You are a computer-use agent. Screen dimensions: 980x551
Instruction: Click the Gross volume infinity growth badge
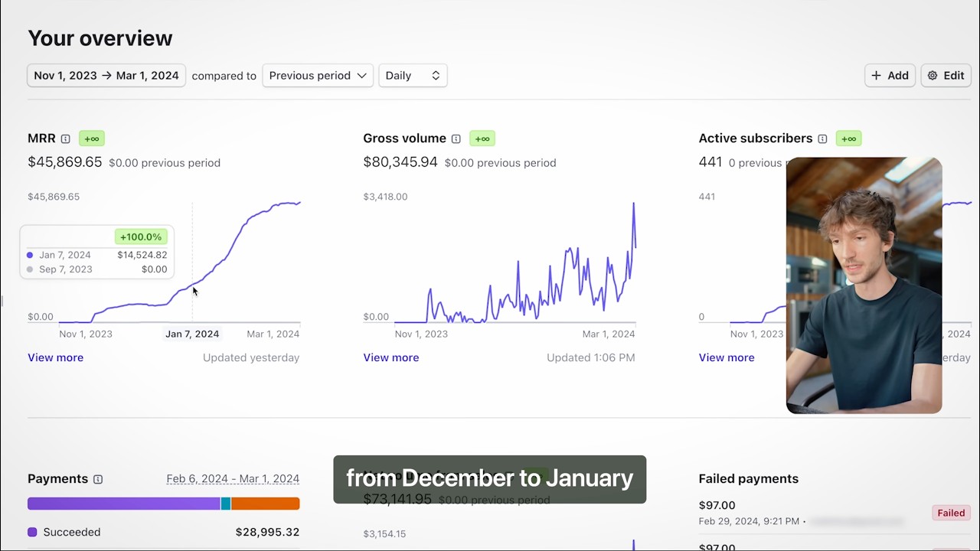pyautogui.click(x=482, y=139)
